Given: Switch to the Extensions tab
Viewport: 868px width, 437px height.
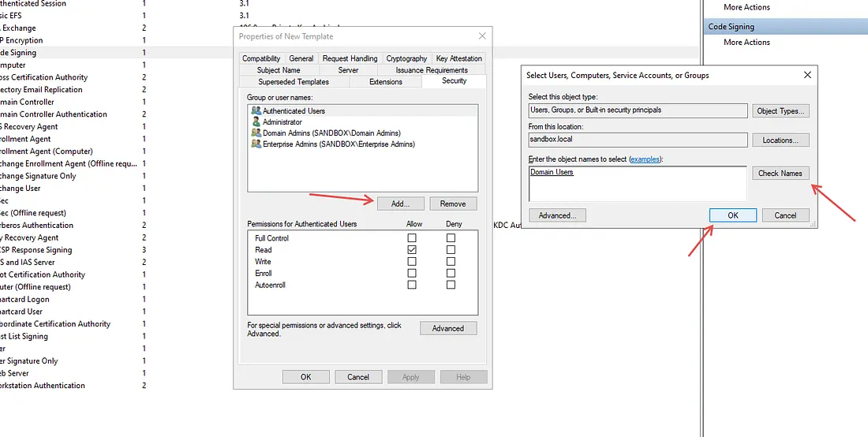Looking at the screenshot, I should 385,81.
